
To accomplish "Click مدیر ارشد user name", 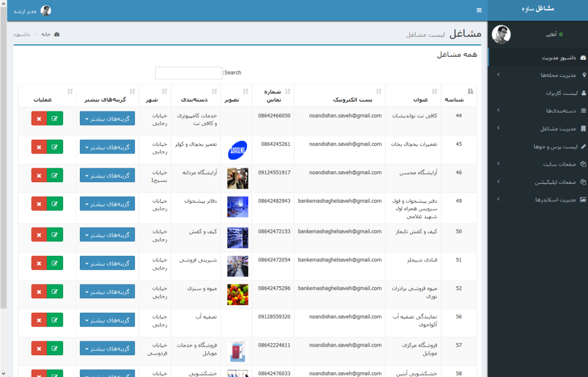I will point(25,11).
